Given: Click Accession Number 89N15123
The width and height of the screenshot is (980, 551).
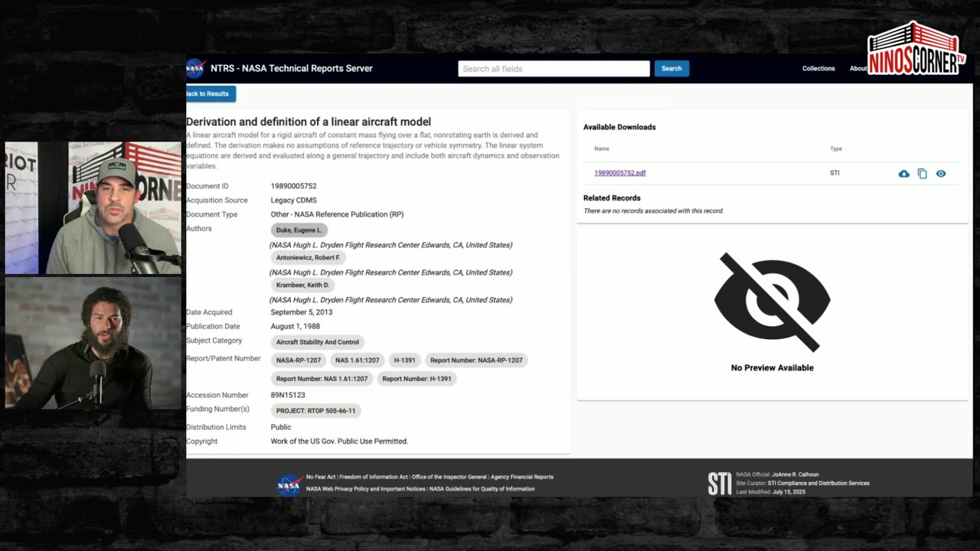Looking at the screenshot, I should pos(288,395).
